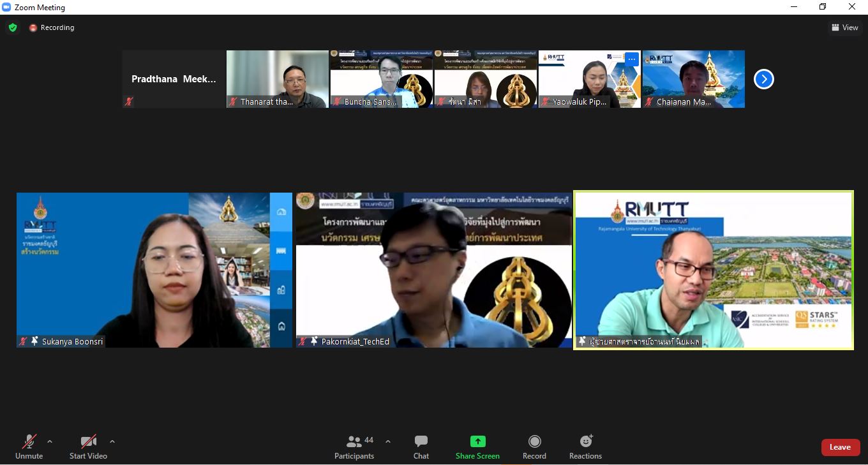This screenshot has width=868, height=465.
Task: Click muted mic icon on Buncha thumbnail
Action: 337,101
